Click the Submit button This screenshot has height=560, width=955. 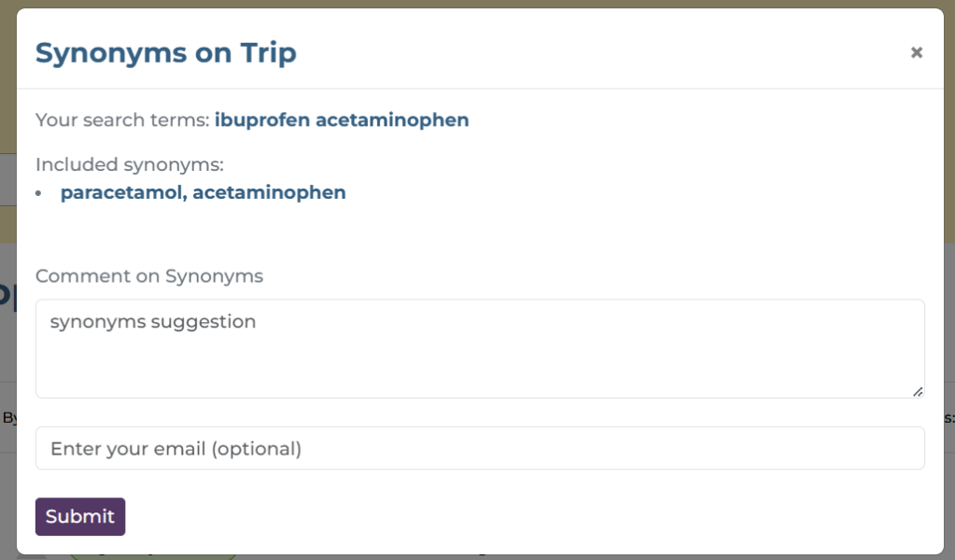pos(80,517)
